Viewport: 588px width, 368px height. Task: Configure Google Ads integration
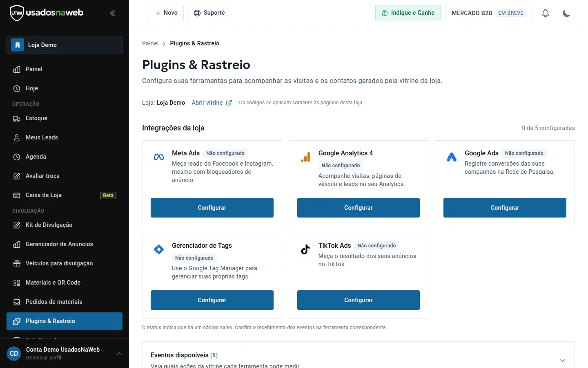tap(505, 208)
